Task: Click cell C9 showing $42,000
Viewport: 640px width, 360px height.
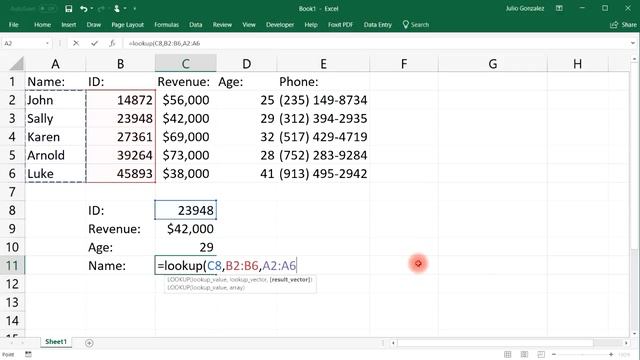Action: [x=185, y=229]
